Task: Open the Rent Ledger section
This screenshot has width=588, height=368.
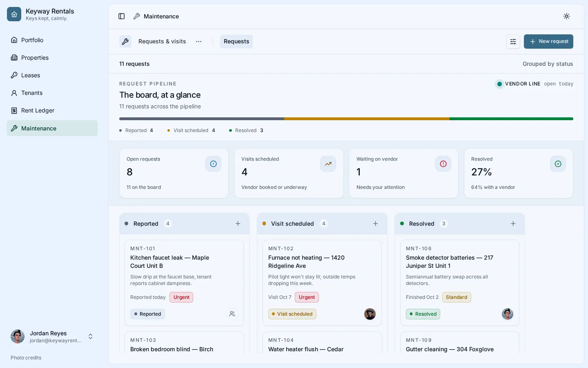Action: pyautogui.click(x=52, y=110)
